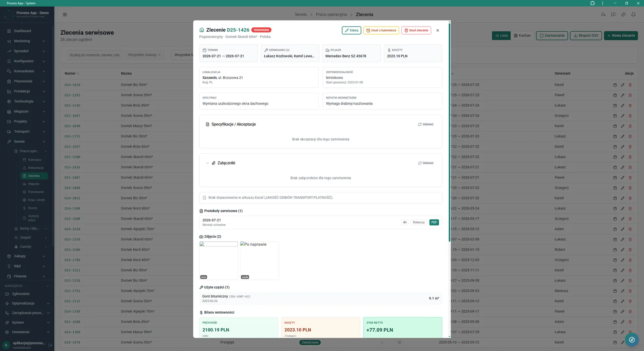Image resolution: width=644 pixels, height=351 pixels.
Task: Expand Optymalizacja under Narzędzia
Action: (x=27, y=304)
